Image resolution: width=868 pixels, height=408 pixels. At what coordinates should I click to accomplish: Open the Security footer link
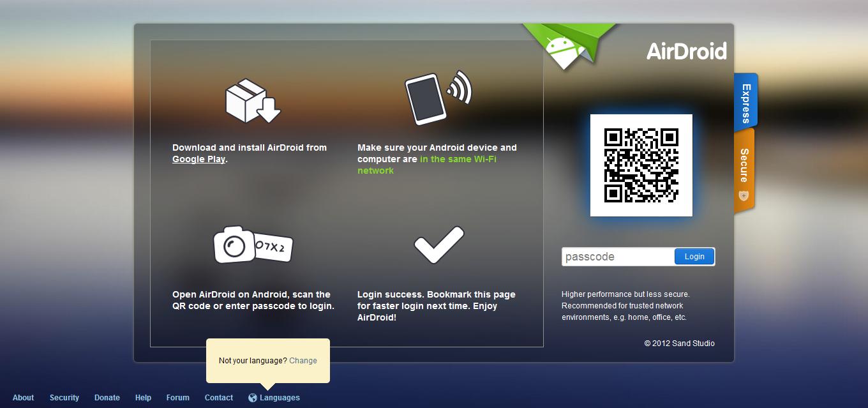pyautogui.click(x=64, y=398)
